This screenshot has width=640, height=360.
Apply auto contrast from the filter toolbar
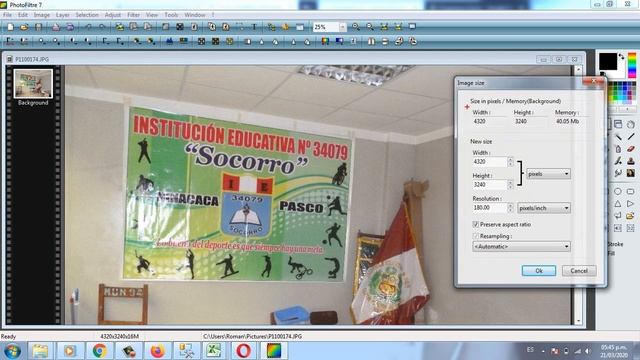24,41
